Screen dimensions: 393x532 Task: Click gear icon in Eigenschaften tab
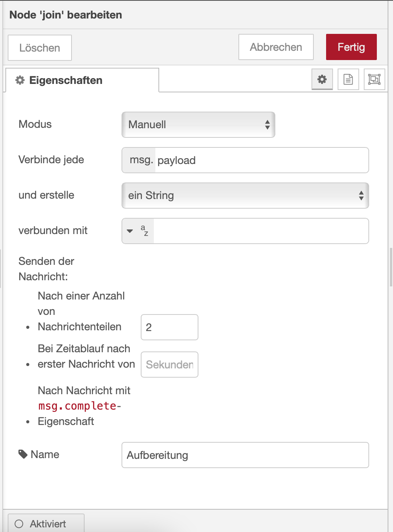click(x=20, y=80)
